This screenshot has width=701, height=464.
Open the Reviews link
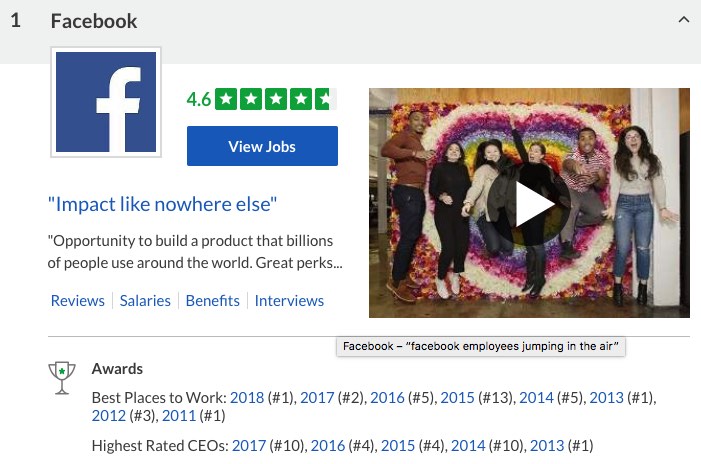[x=78, y=300]
